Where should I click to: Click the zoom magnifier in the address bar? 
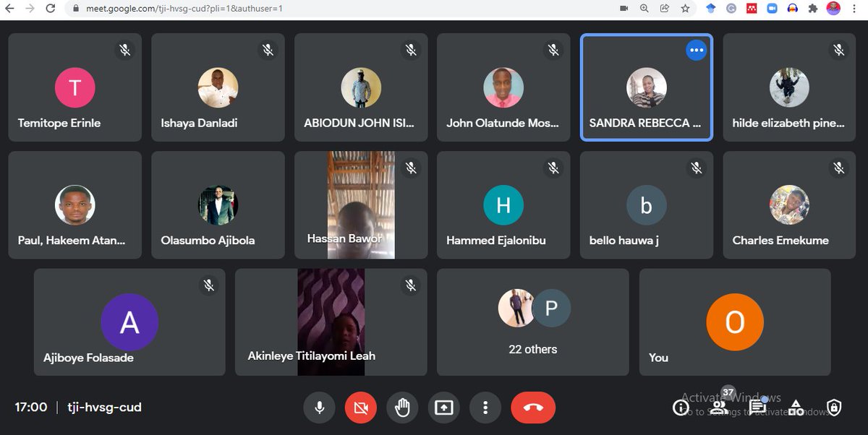coord(644,9)
